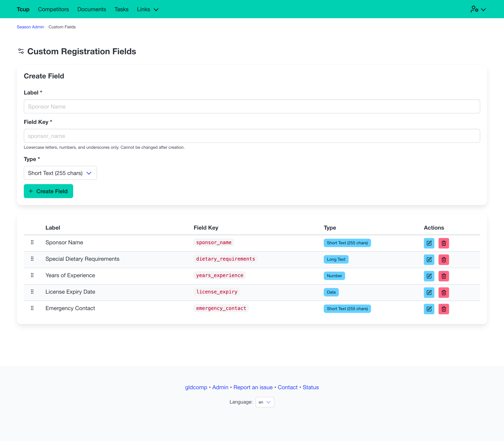Click the Date type badge
Viewport: 504px width, 441px height.
331,292
